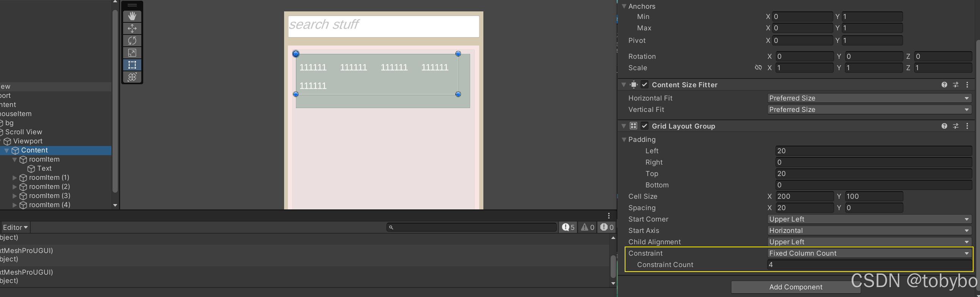Click the Padding Top field
The width and height of the screenshot is (980, 297).
click(874, 174)
